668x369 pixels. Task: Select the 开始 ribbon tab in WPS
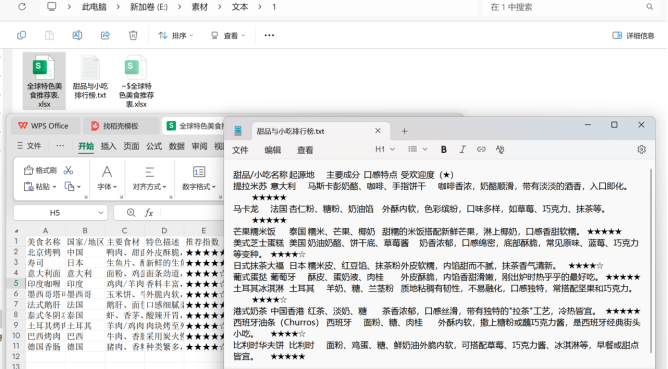pos(86,146)
